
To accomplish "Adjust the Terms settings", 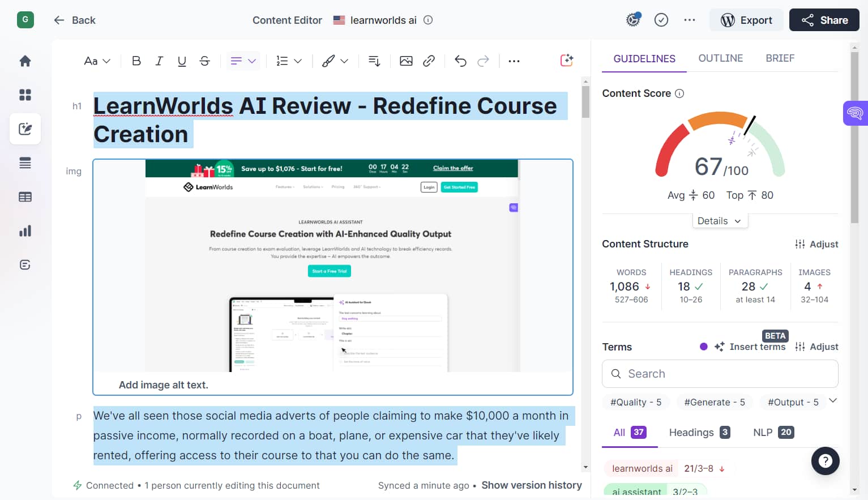I will point(816,347).
